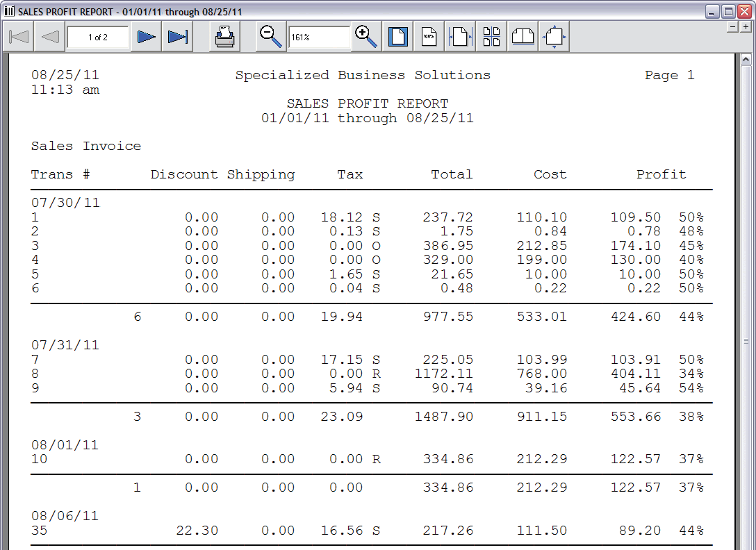Fit the page to width
Image resolution: width=756 pixels, height=550 pixels.
[460, 37]
